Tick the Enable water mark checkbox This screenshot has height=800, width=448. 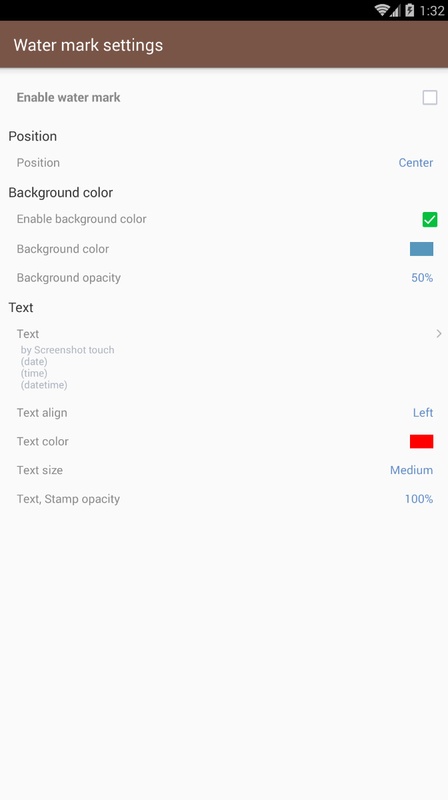point(430,97)
